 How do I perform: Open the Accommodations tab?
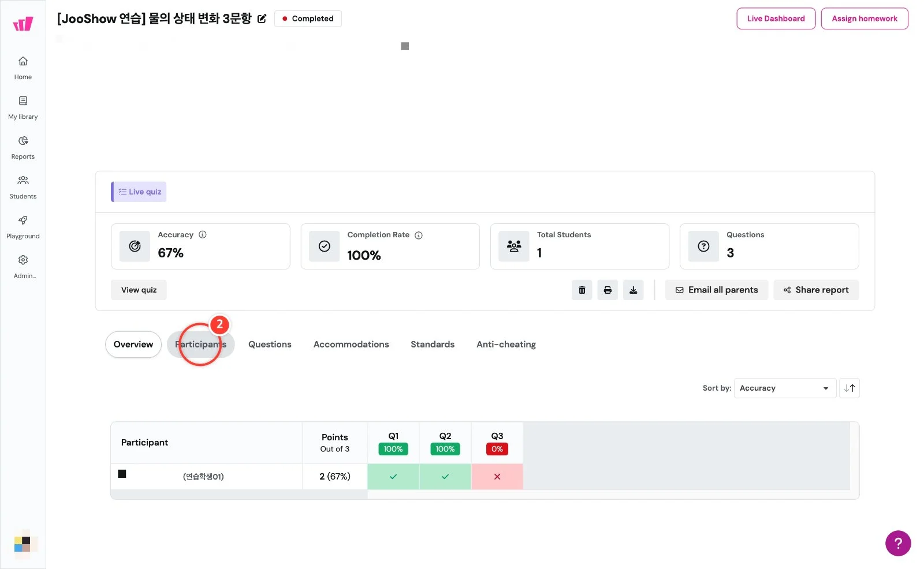tap(351, 345)
